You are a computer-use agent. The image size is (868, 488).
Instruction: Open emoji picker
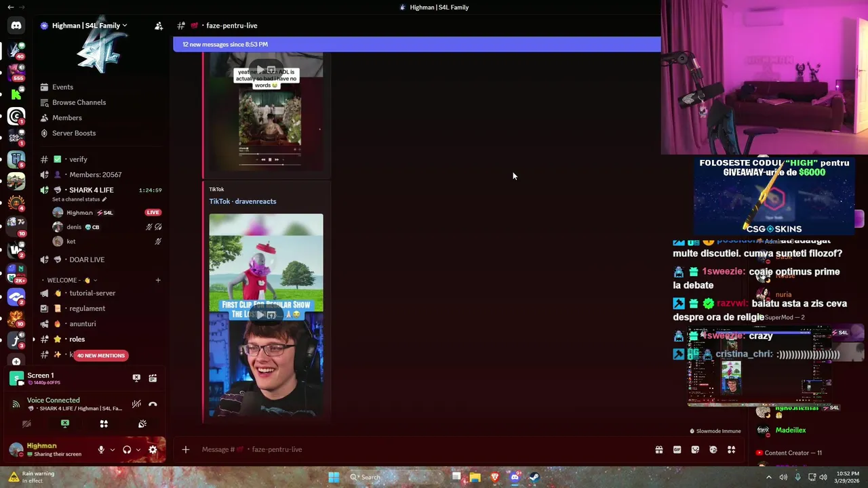point(713,449)
